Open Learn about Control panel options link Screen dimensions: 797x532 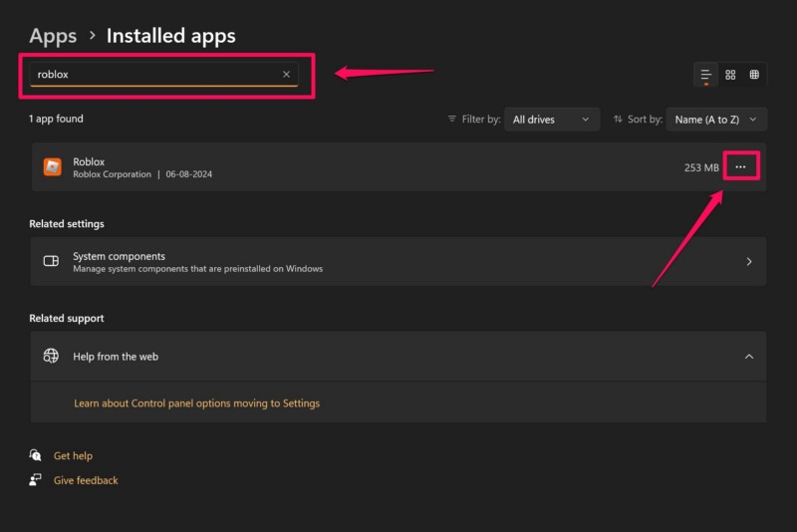click(x=196, y=403)
